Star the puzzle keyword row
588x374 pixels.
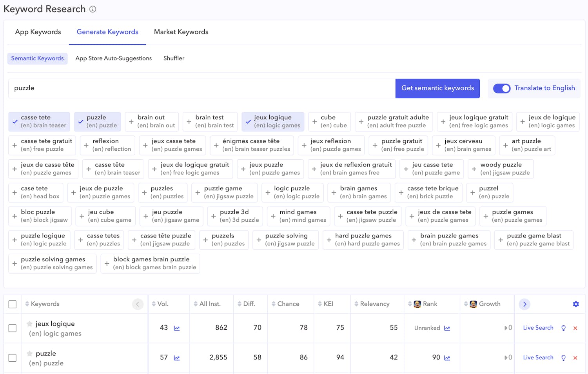point(29,354)
